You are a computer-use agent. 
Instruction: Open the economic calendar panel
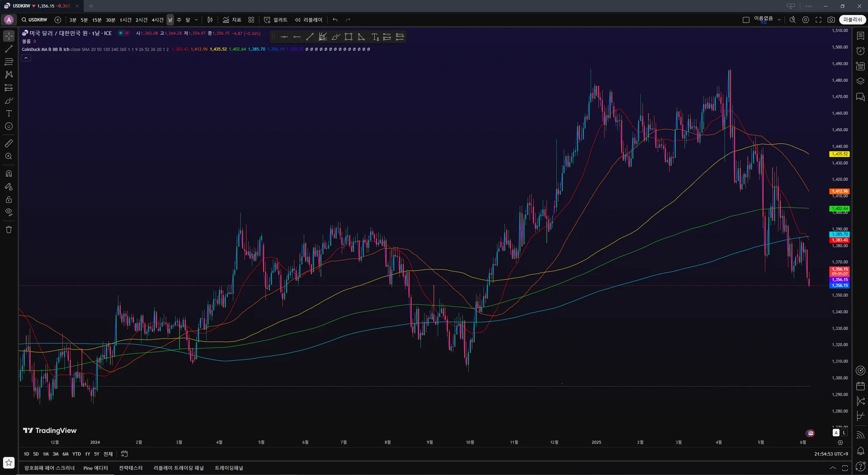(x=860, y=386)
